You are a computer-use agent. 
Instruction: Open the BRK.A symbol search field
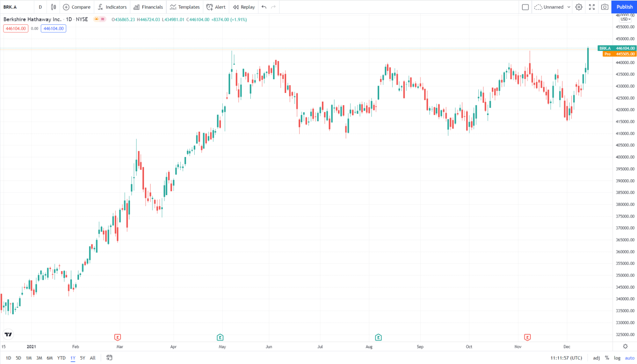(10, 7)
